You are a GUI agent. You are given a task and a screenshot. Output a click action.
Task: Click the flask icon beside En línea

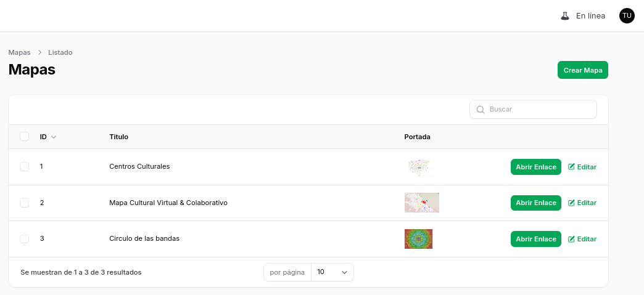click(x=565, y=16)
